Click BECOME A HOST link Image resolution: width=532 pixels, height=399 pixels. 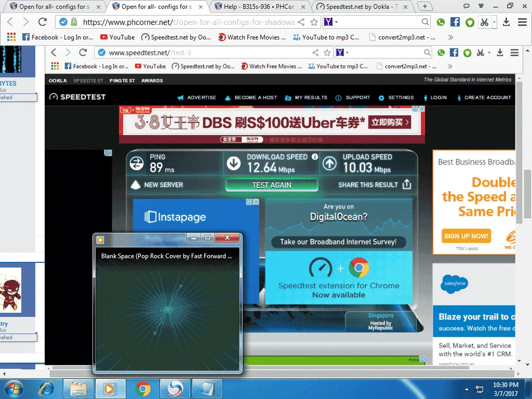coord(251,97)
